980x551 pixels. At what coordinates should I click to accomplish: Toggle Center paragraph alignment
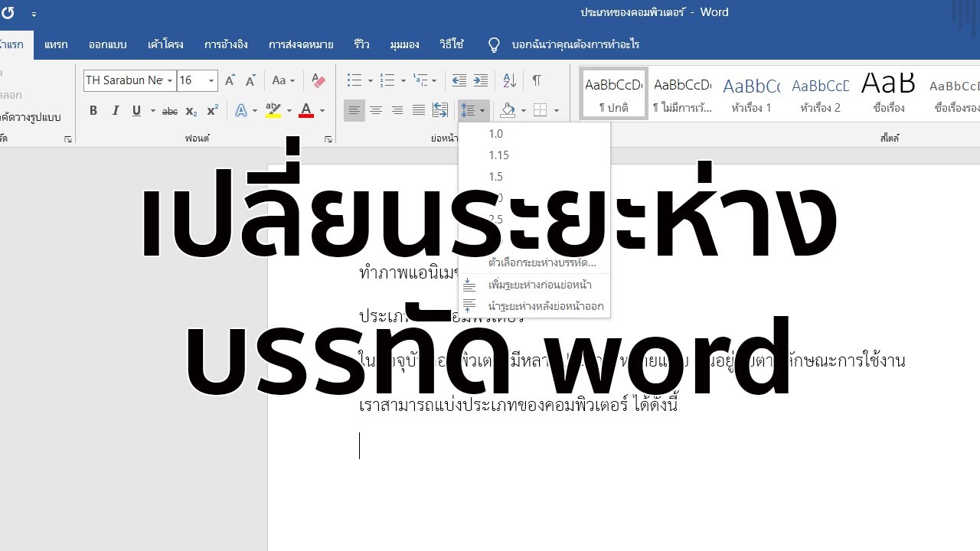pos(375,111)
